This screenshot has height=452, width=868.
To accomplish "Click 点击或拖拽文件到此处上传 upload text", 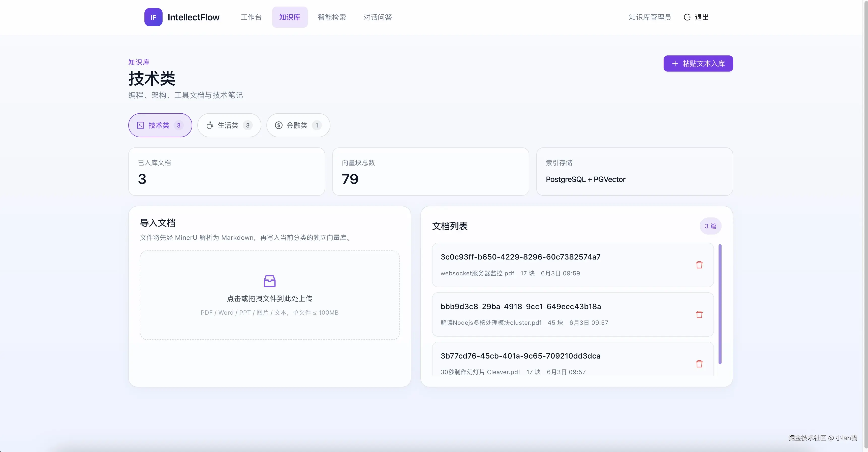I will (x=270, y=298).
